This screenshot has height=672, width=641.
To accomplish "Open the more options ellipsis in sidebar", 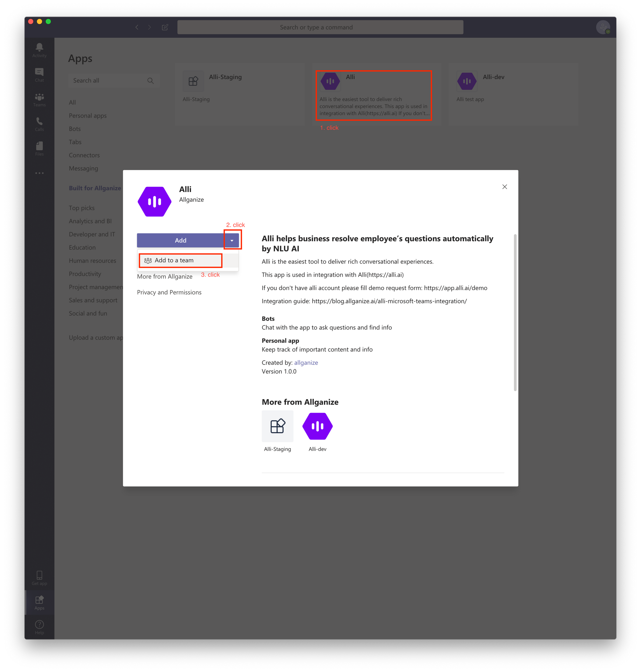I will tap(39, 173).
